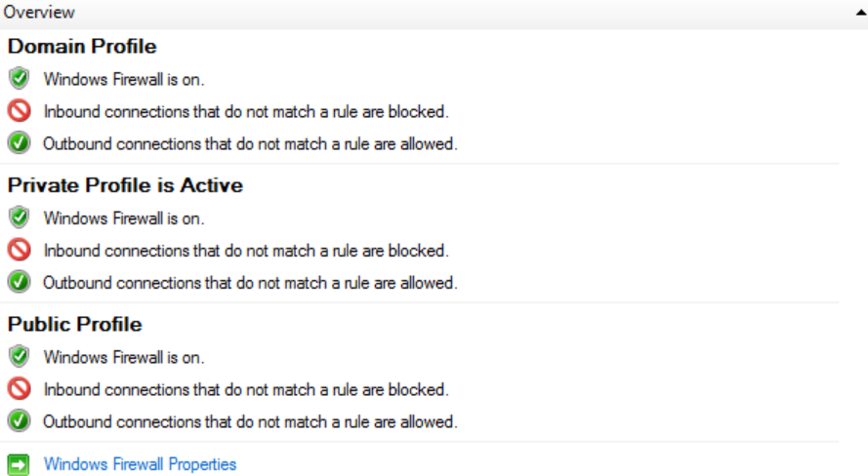Click Domain Profile outbound allowed green check icon
This screenshot has height=476, width=868.
19,144
